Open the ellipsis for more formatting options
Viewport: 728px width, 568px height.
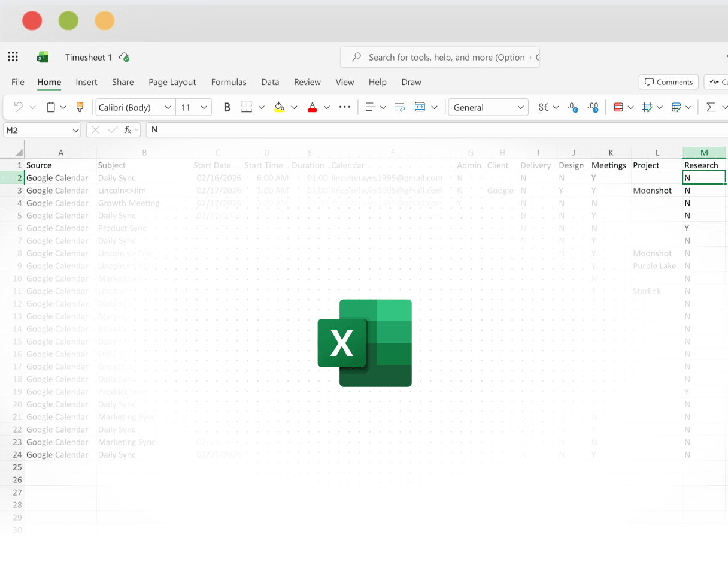click(344, 107)
